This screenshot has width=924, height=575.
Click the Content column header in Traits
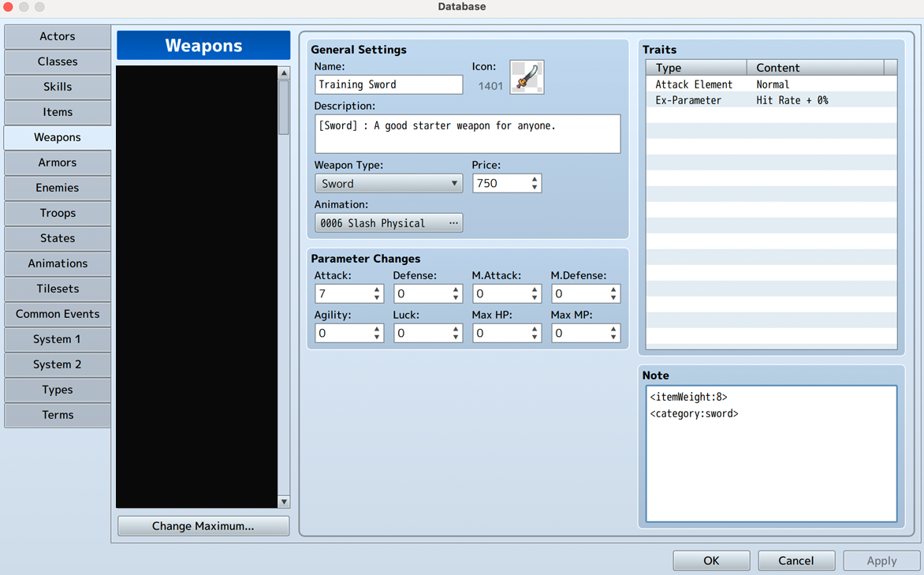[815, 68]
